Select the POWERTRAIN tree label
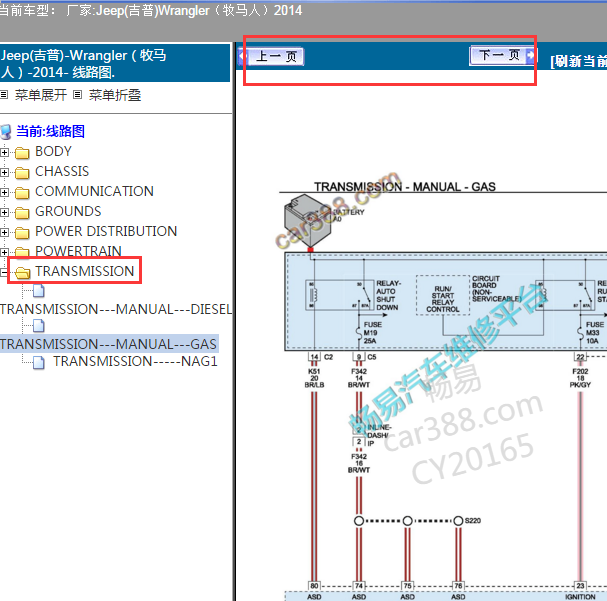 (x=78, y=251)
